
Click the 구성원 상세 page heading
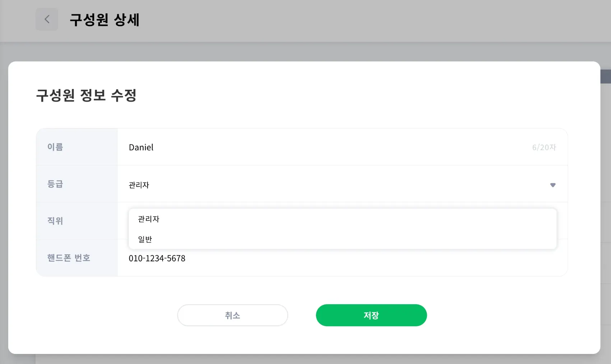pyautogui.click(x=104, y=20)
